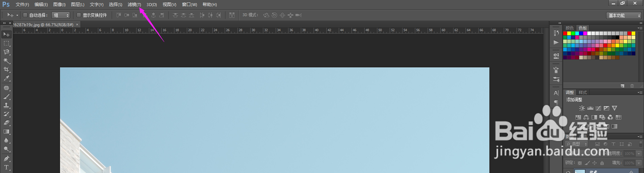Click the auto-align layers icon
644x173 pixels.
tap(232, 15)
